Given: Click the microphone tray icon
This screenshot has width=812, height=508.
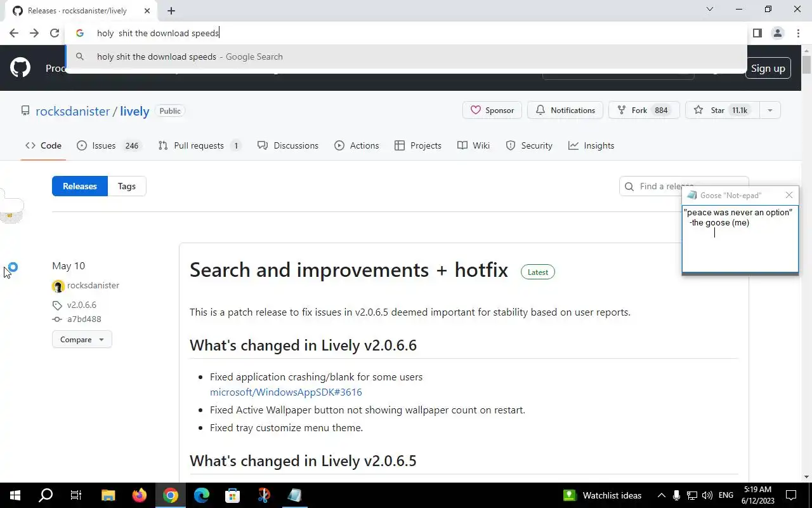Looking at the screenshot, I should 676,495.
